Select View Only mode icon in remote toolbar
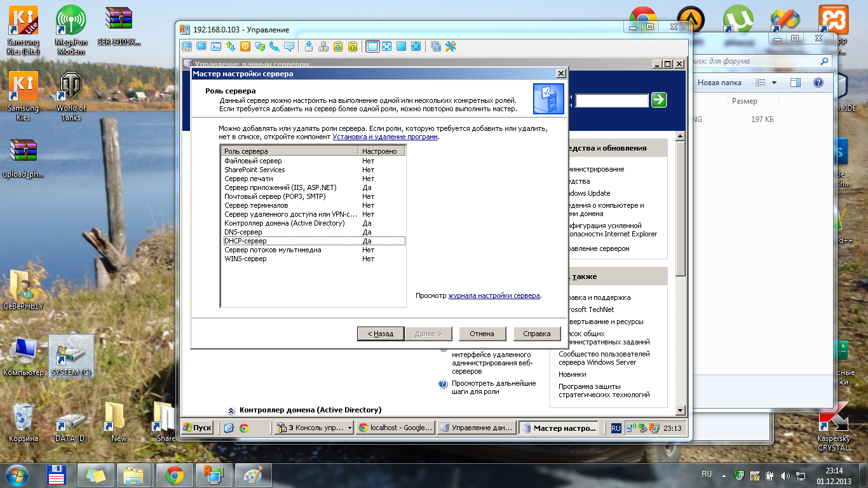This screenshot has height=488, width=868. (x=201, y=46)
